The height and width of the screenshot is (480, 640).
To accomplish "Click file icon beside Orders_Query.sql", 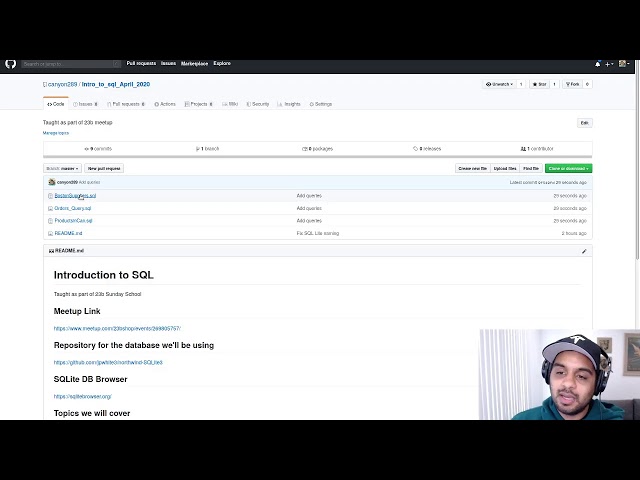I will (51, 208).
